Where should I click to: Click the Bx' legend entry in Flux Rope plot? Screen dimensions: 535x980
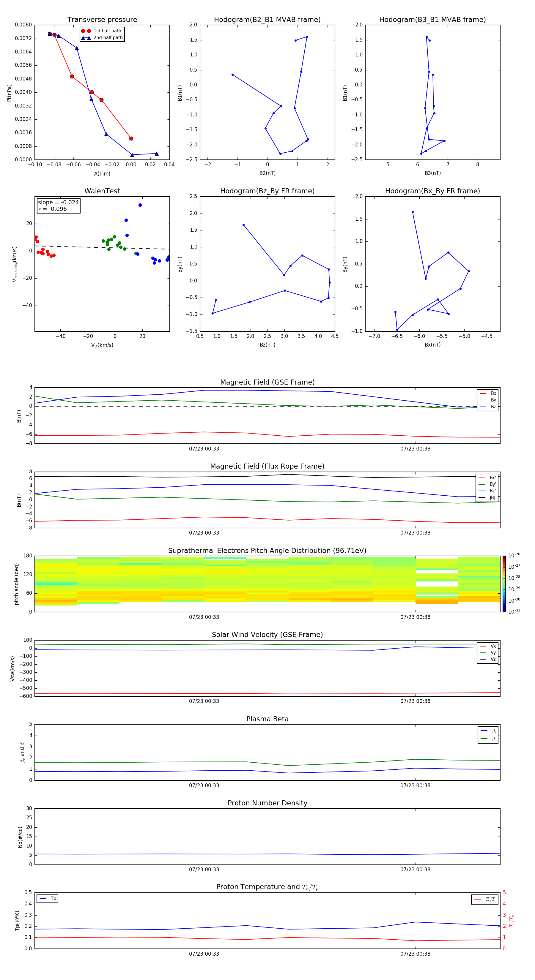[x=487, y=478]
